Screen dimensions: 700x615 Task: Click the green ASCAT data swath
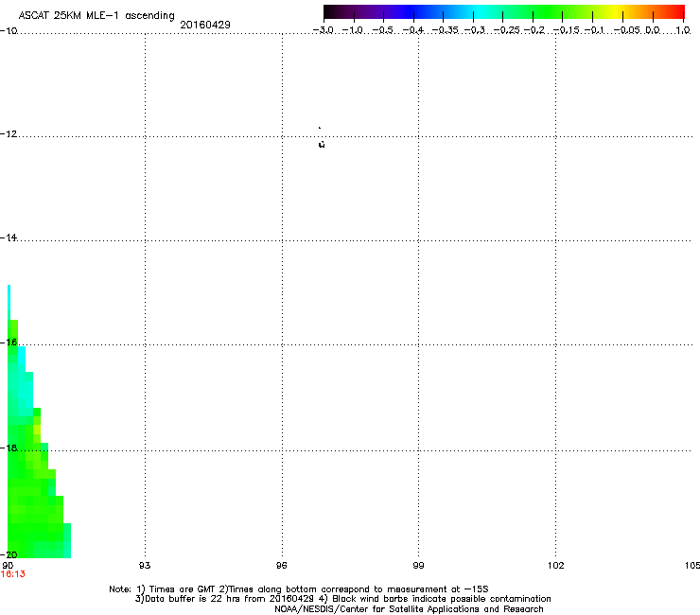(x=31, y=491)
